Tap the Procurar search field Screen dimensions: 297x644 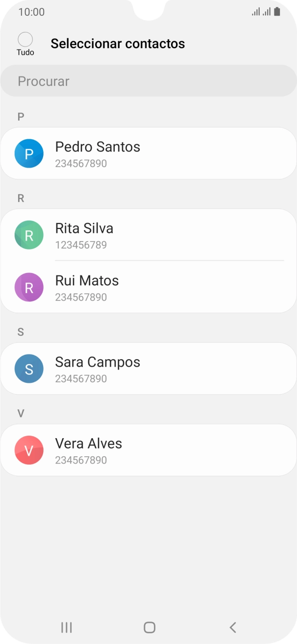click(x=148, y=80)
